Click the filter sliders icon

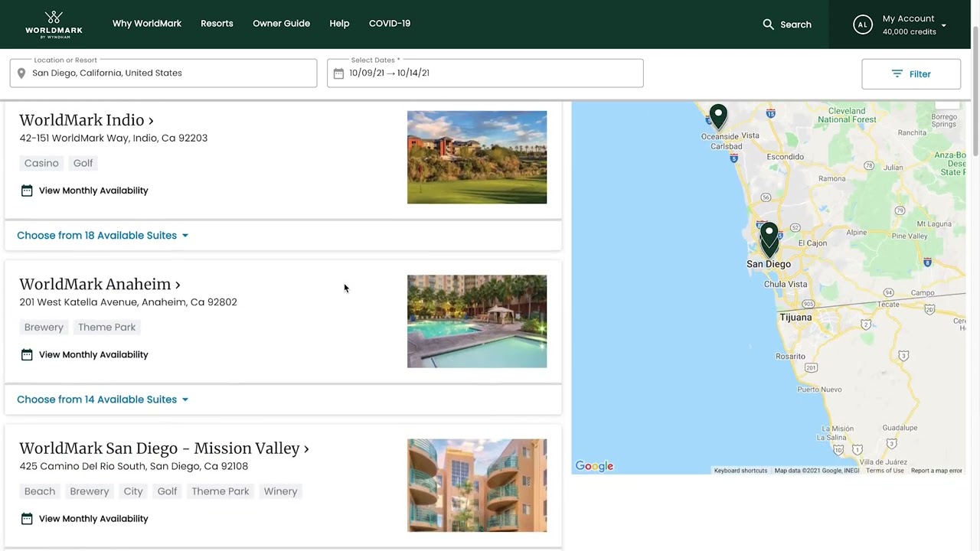coord(897,74)
